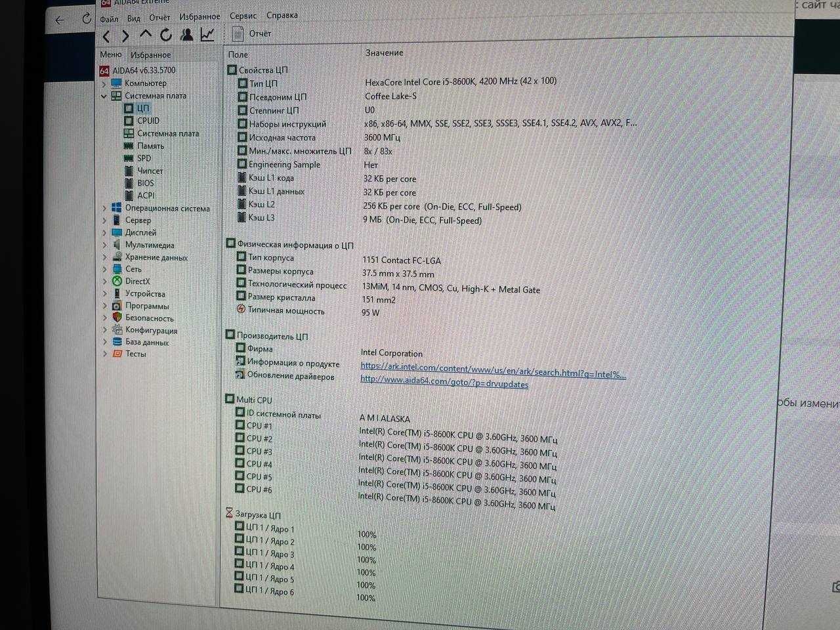Click the DirectX Xbox icon

click(117, 281)
